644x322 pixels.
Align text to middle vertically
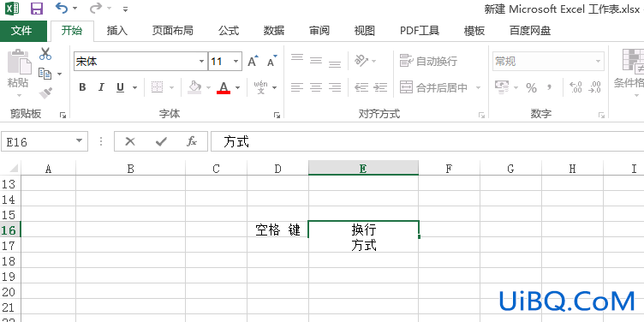pos(316,61)
